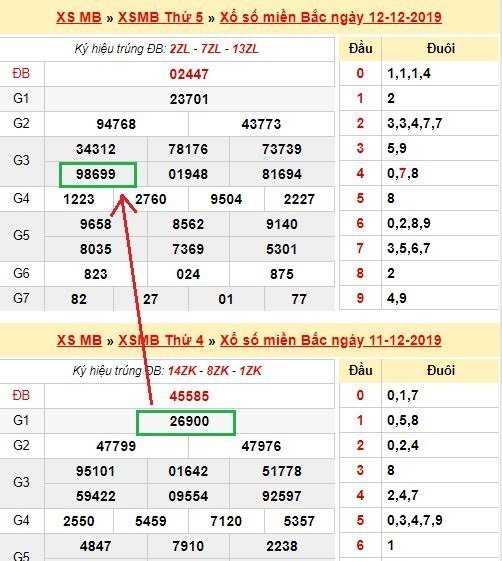Image resolution: width=502 pixels, height=561 pixels.
Task: Select G2 number 47799
Action: click(x=116, y=446)
